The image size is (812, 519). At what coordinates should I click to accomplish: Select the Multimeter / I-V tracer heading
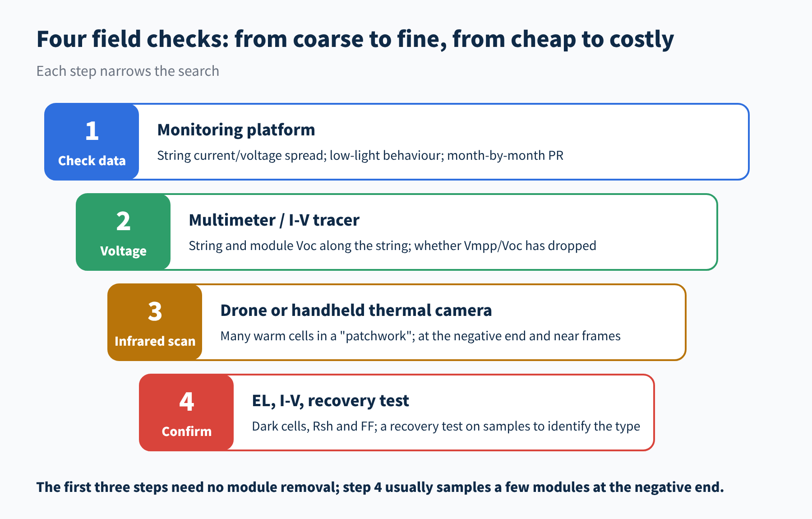(274, 220)
